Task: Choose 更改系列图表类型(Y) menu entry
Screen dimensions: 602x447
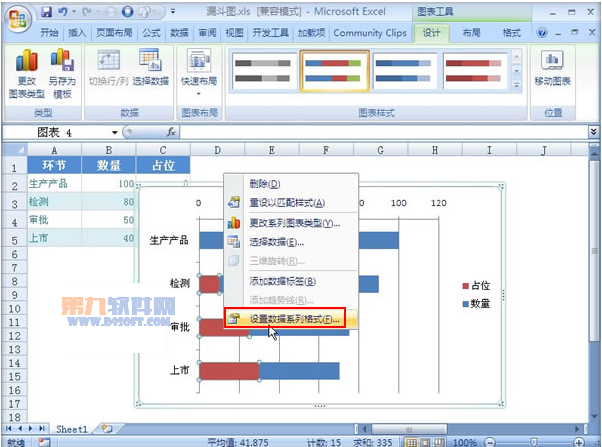Action: (291, 223)
